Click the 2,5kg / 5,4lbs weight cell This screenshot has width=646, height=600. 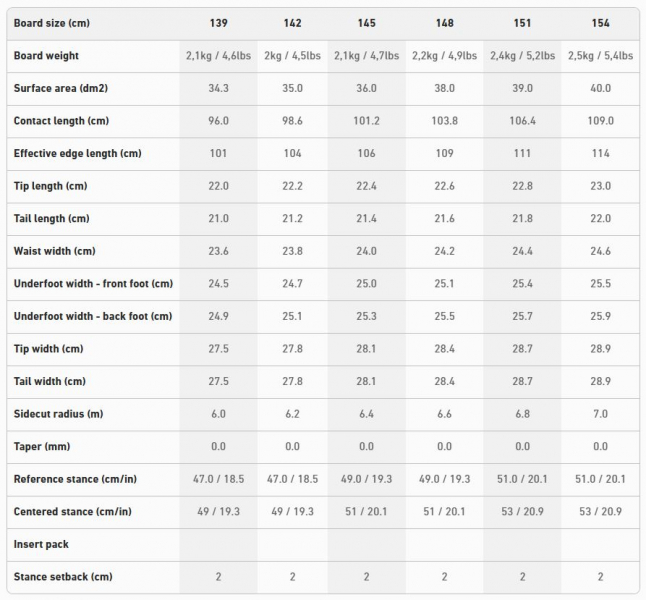[x=600, y=56]
